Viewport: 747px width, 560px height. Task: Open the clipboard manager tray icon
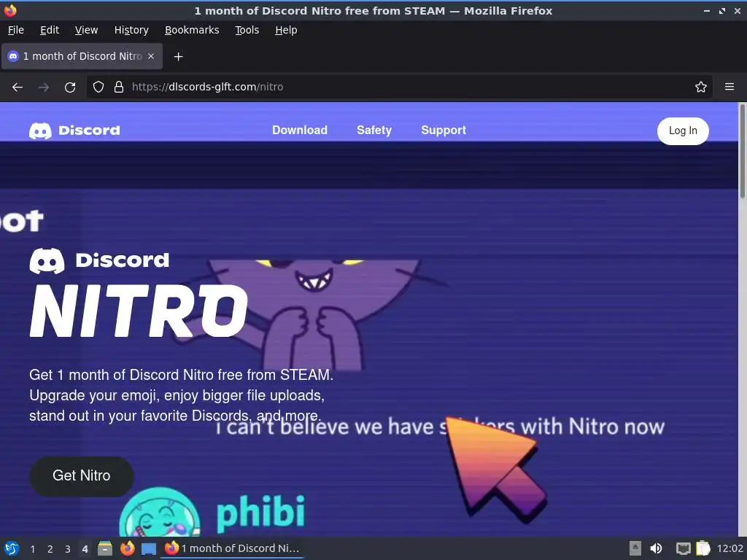tap(703, 548)
